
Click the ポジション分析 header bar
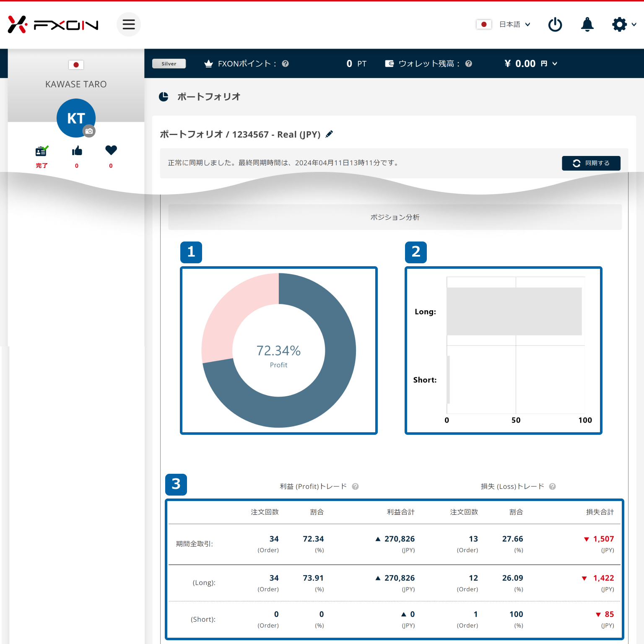coord(395,217)
